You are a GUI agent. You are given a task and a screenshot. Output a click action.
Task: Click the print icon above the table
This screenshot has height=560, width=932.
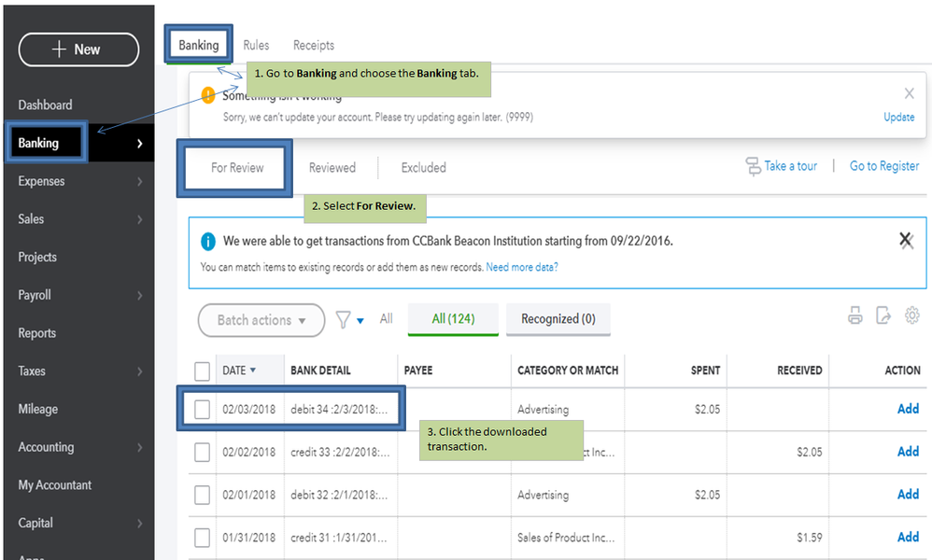[855, 316]
